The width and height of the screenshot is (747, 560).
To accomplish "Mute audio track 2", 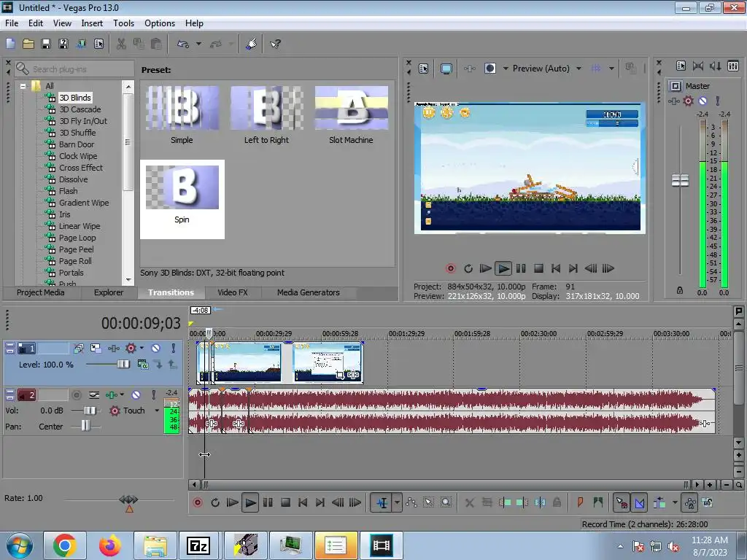I will [x=136, y=394].
